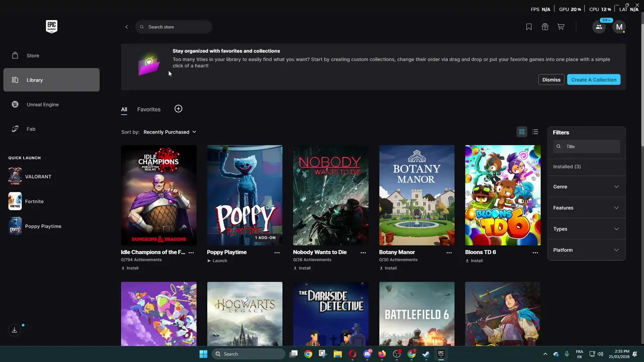Screen dimensions: 644x362
Task: Open the Nobody Wants to Die cover
Action: (331, 195)
